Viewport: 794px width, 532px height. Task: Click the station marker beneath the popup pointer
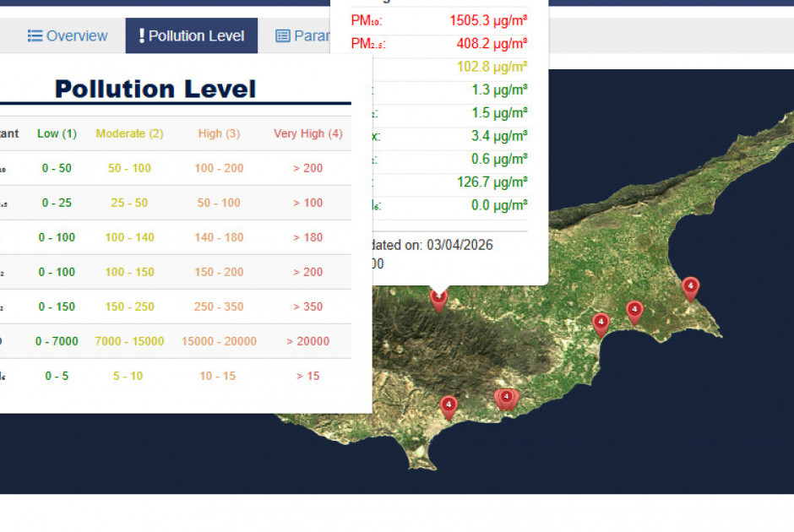click(438, 298)
